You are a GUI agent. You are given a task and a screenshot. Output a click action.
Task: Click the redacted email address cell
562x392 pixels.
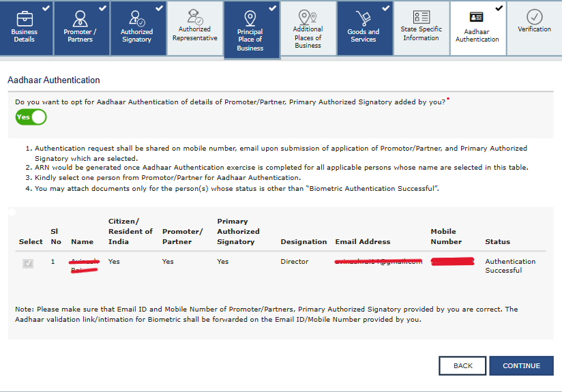(378, 262)
